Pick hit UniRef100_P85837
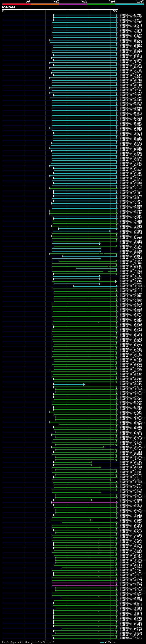The image size is (146, 644). pyautogui.click(x=131, y=610)
